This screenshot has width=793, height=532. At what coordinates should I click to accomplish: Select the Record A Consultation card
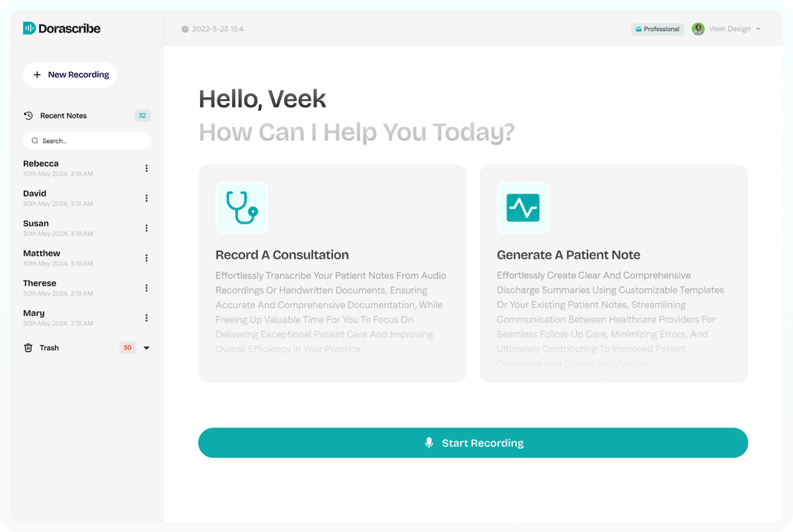[332, 274]
